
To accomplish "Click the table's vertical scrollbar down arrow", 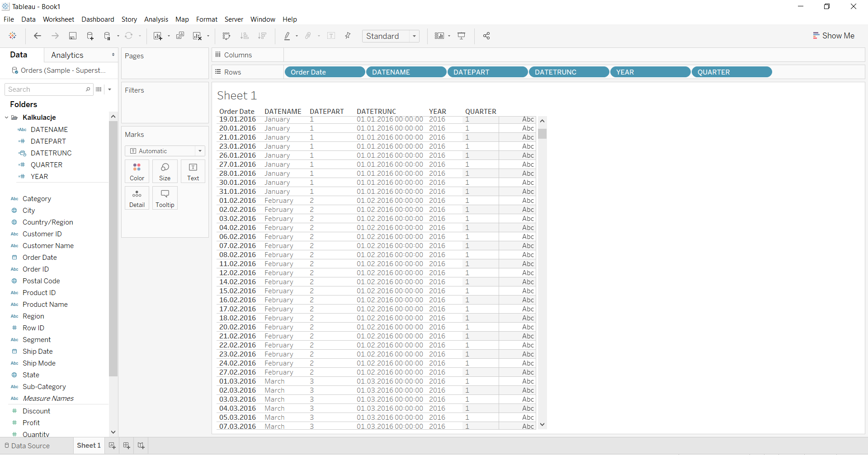I will point(542,425).
